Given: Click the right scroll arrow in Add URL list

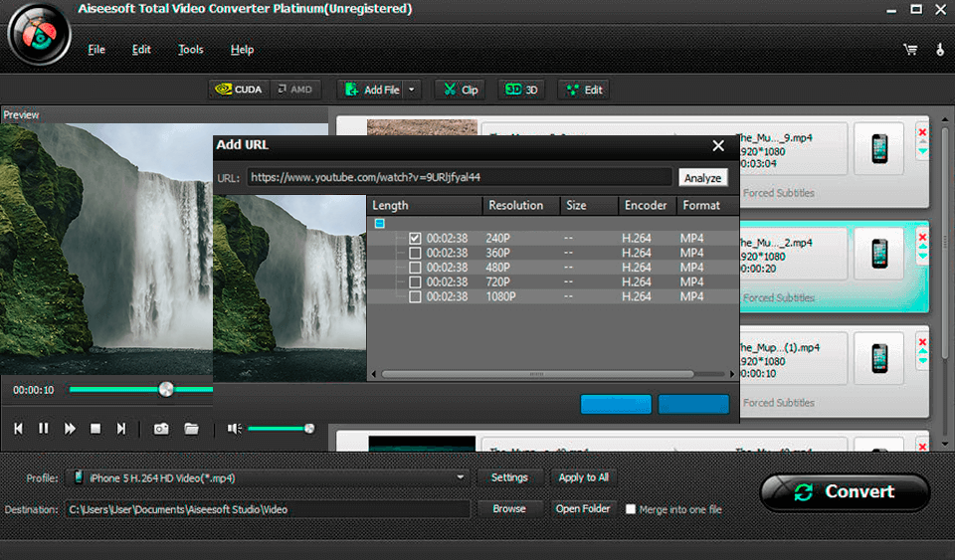Looking at the screenshot, I should pyautogui.click(x=732, y=374).
